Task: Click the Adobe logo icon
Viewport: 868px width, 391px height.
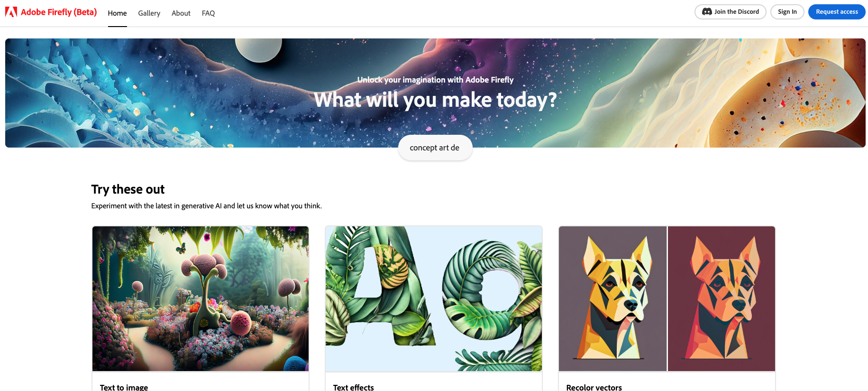Action: pyautogui.click(x=11, y=12)
